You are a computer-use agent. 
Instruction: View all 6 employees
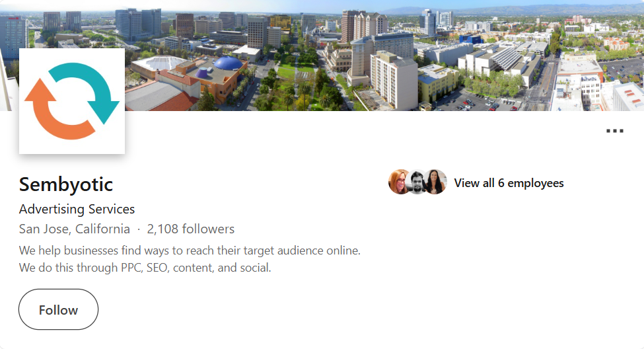pyautogui.click(x=509, y=183)
